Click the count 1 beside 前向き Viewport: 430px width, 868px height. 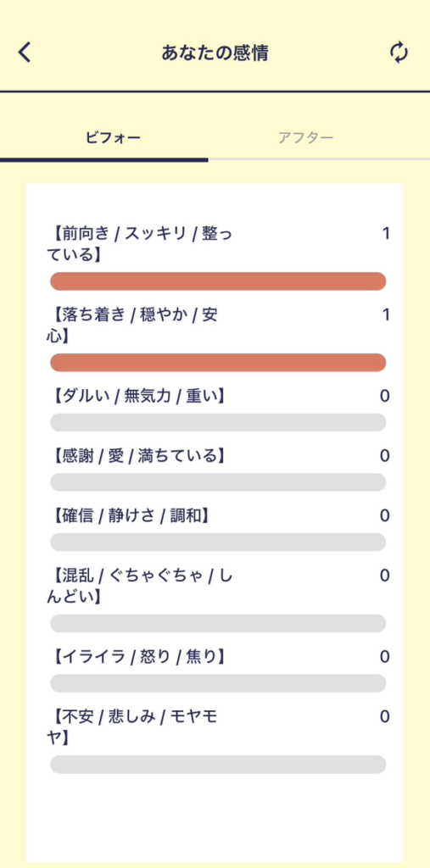coord(386,234)
